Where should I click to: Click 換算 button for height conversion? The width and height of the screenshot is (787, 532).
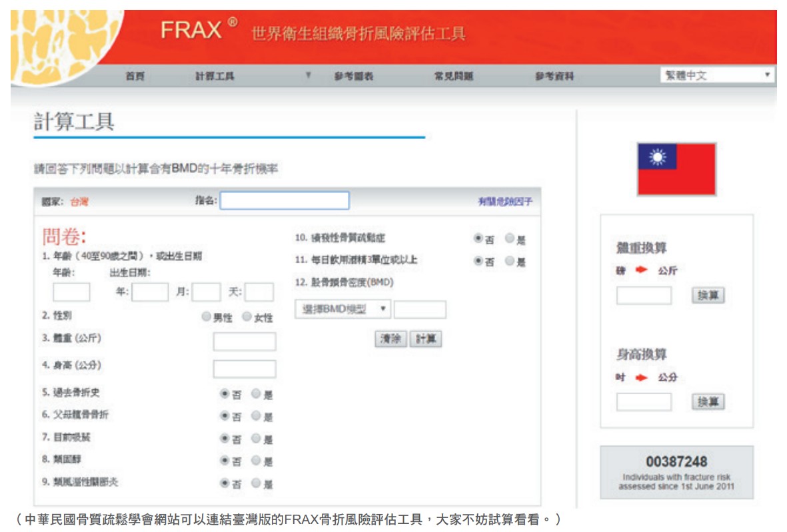708,401
